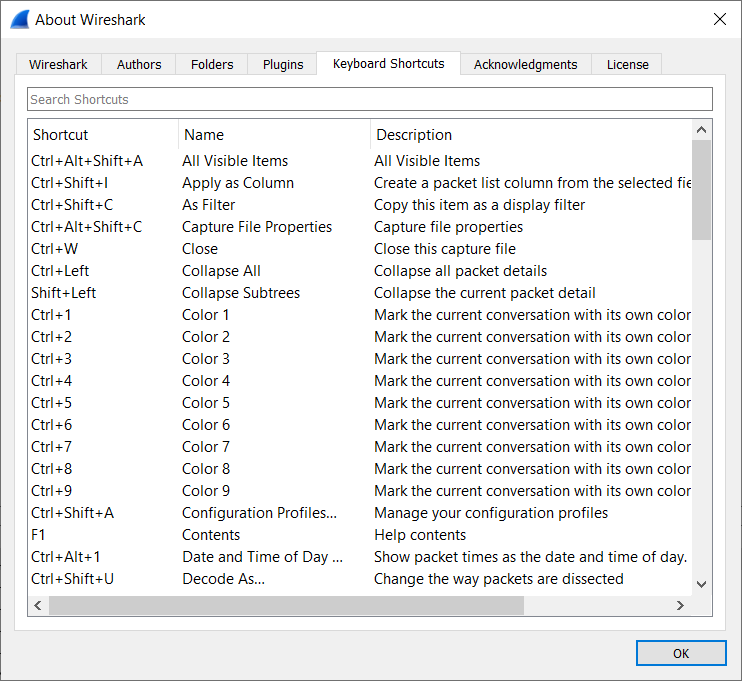Image resolution: width=742 pixels, height=681 pixels.
Task: Click the horizontal scrollbar thumb
Action: click(x=286, y=605)
